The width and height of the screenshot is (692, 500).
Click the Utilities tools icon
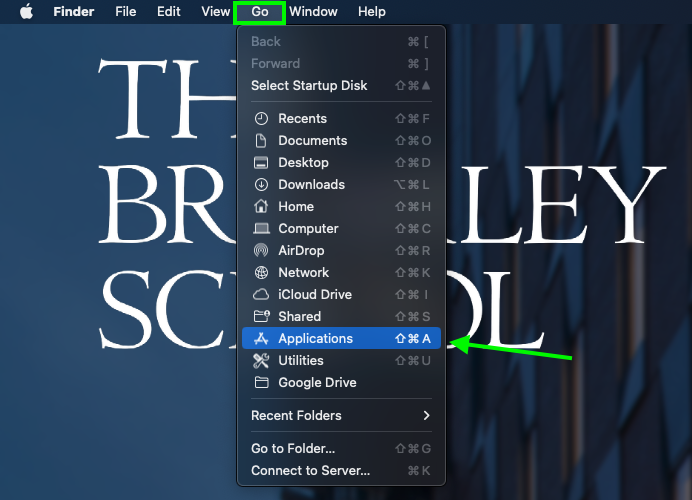[261, 361]
